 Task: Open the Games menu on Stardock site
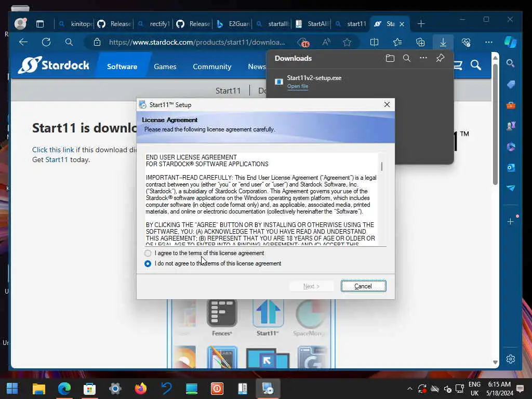(165, 66)
